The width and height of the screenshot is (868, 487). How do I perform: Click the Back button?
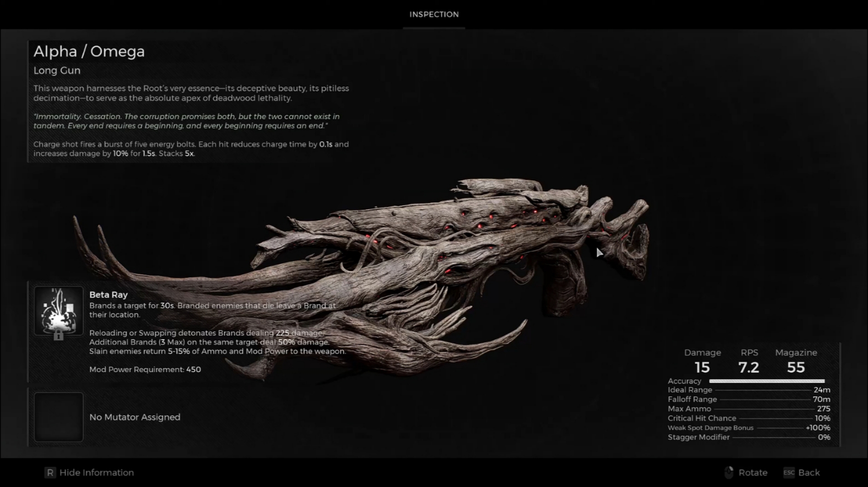[x=808, y=473]
